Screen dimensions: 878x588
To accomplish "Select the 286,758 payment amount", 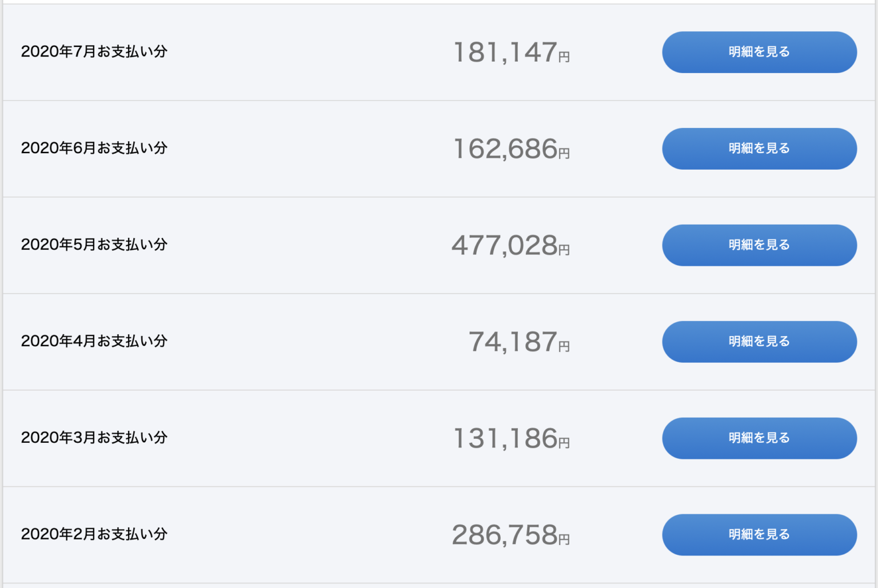I will point(505,535).
